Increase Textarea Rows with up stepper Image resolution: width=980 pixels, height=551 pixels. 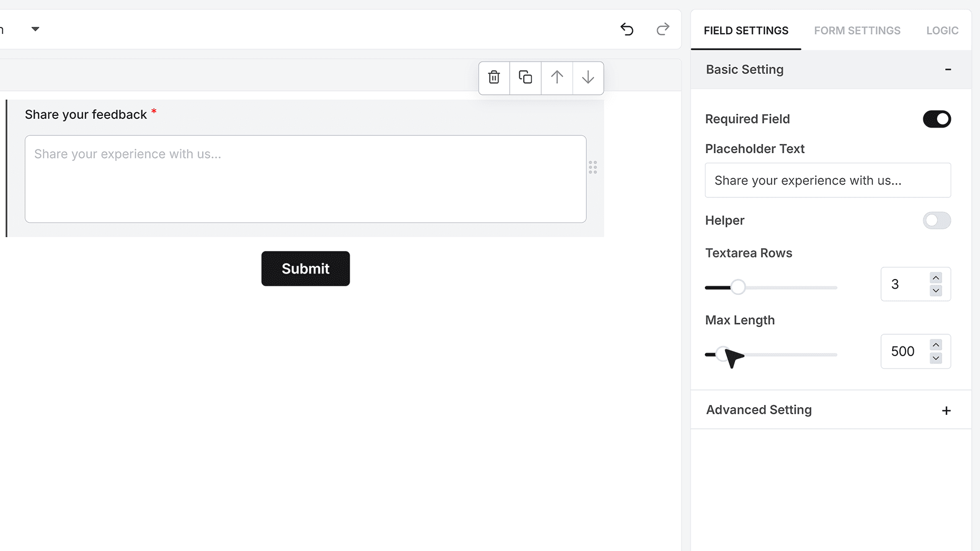[x=936, y=278]
